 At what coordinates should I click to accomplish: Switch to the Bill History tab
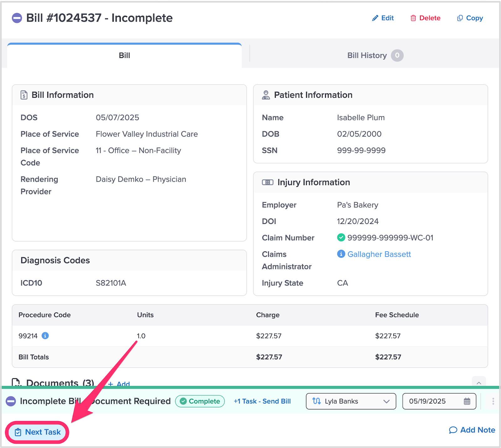[367, 55]
